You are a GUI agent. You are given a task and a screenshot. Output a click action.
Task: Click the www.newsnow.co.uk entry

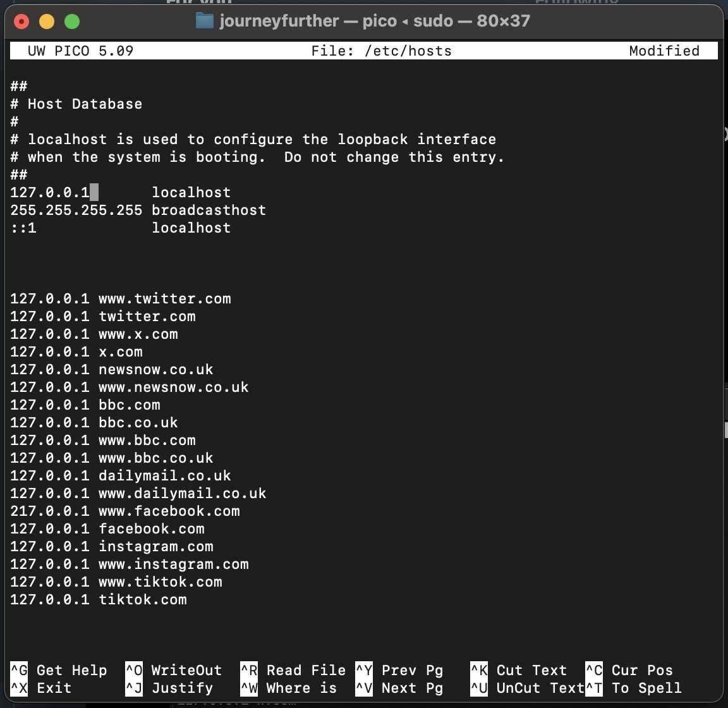pos(129,386)
